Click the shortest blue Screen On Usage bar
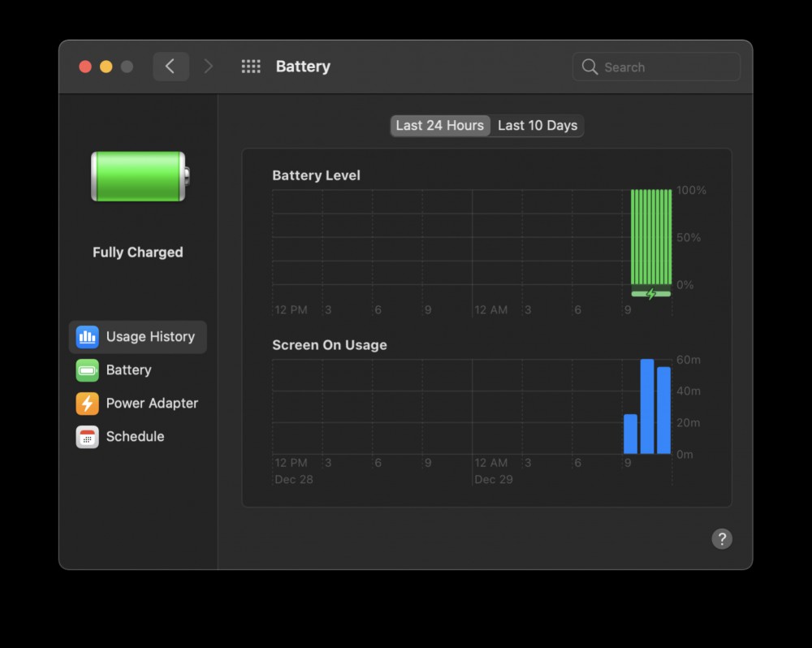Screen dimensions: 812x648 click(x=630, y=434)
